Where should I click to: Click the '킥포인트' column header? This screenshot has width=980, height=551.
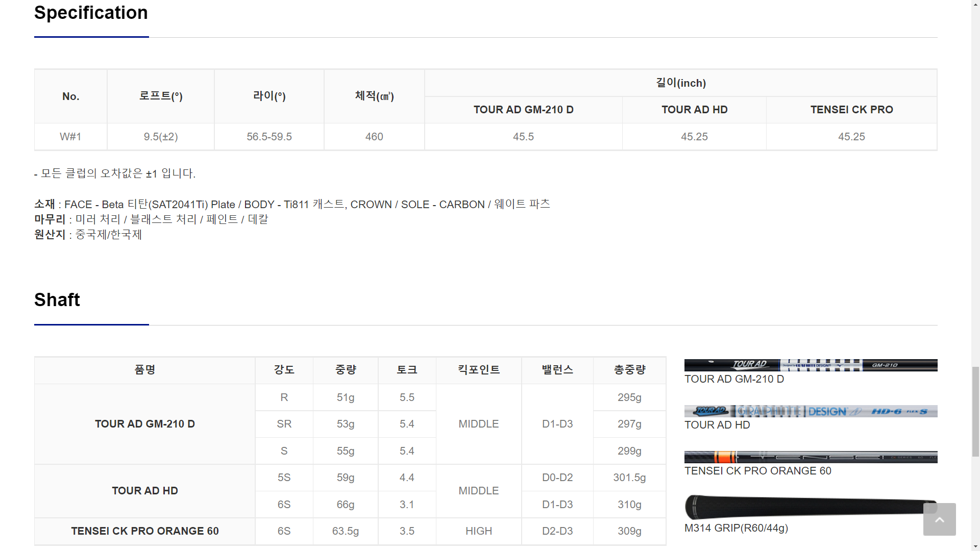tap(479, 370)
